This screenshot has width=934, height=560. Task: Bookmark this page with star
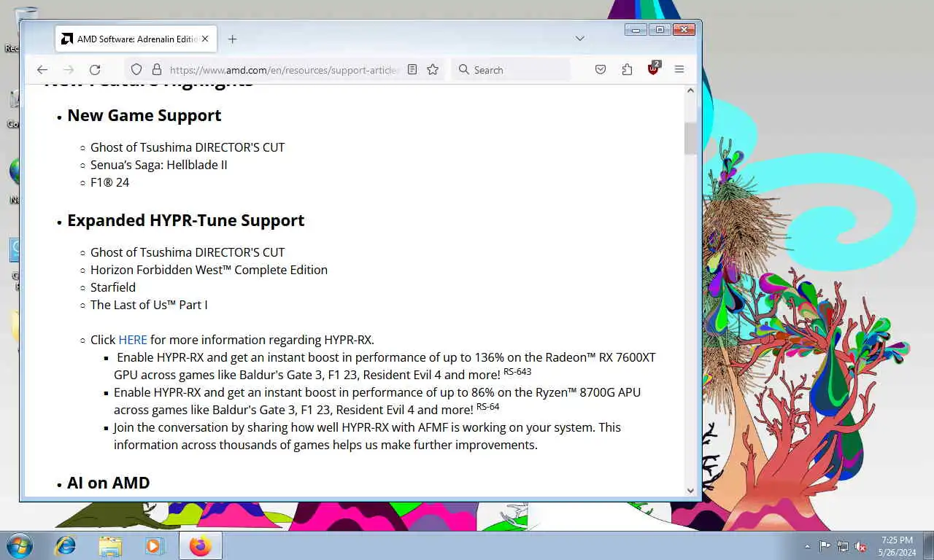[x=433, y=70]
